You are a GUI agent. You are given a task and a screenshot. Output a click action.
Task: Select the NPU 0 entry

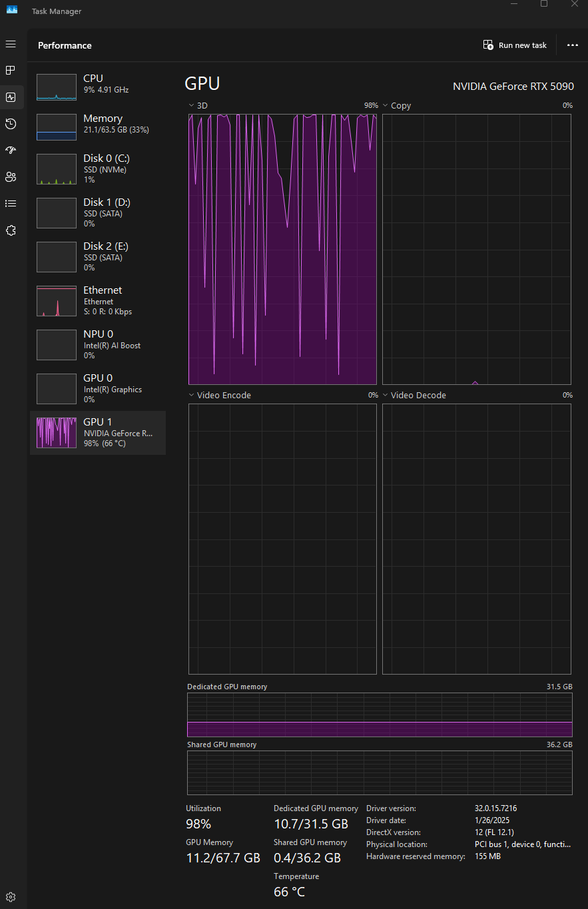[98, 344]
